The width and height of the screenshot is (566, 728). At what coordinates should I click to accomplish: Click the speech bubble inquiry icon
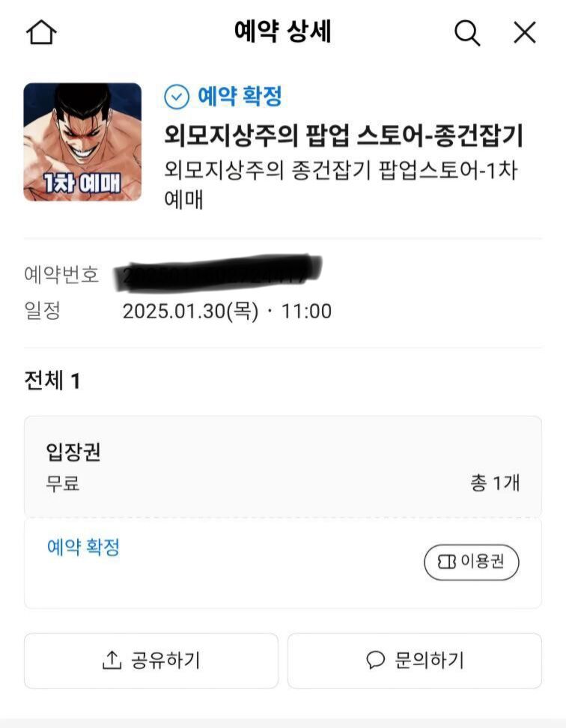coord(375,660)
